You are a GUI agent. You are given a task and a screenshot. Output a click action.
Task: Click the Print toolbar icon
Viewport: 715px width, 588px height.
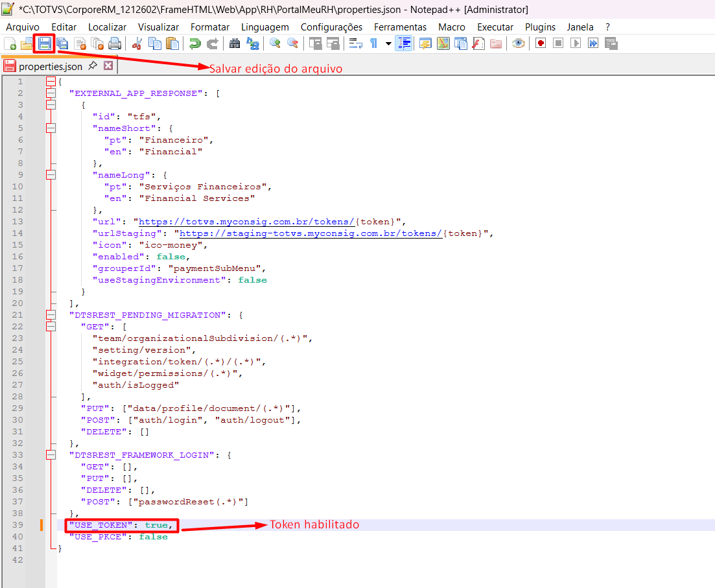tap(115, 44)
